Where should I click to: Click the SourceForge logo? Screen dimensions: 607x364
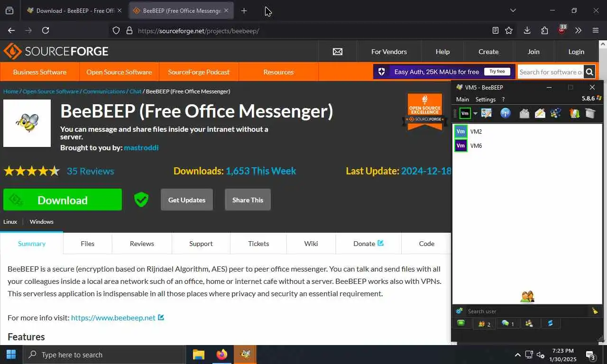(56, 51)
